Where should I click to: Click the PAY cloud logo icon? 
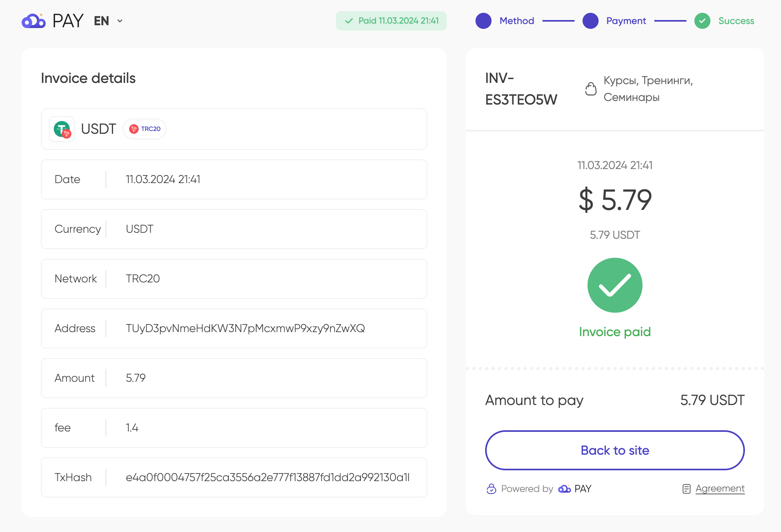click(34, 21)
